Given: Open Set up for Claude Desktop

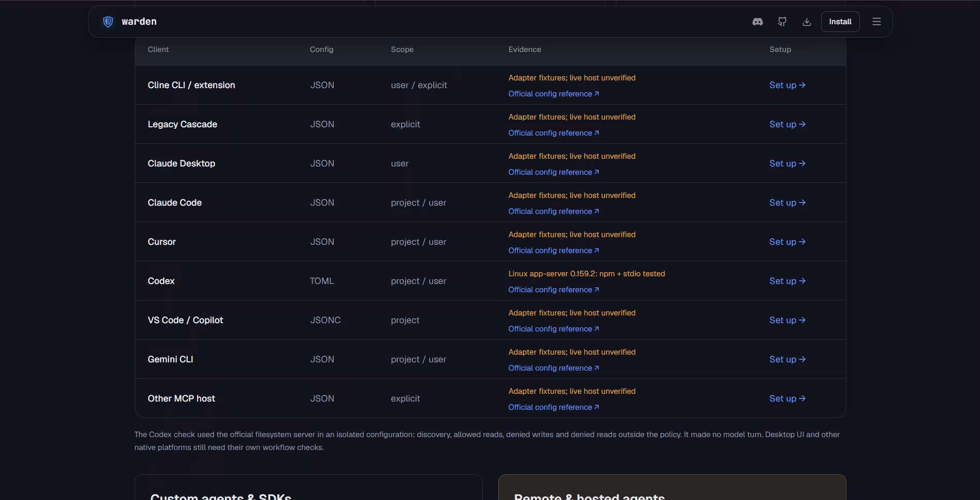Looking at the screenshot, I should click(x=787, y=163).
